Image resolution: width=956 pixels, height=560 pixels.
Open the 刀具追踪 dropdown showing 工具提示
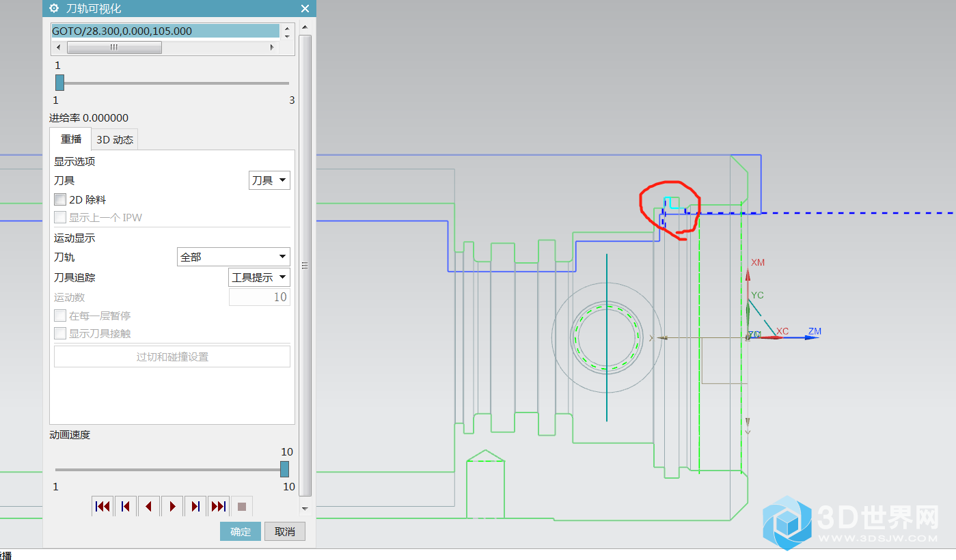click(x=259, y=277)
